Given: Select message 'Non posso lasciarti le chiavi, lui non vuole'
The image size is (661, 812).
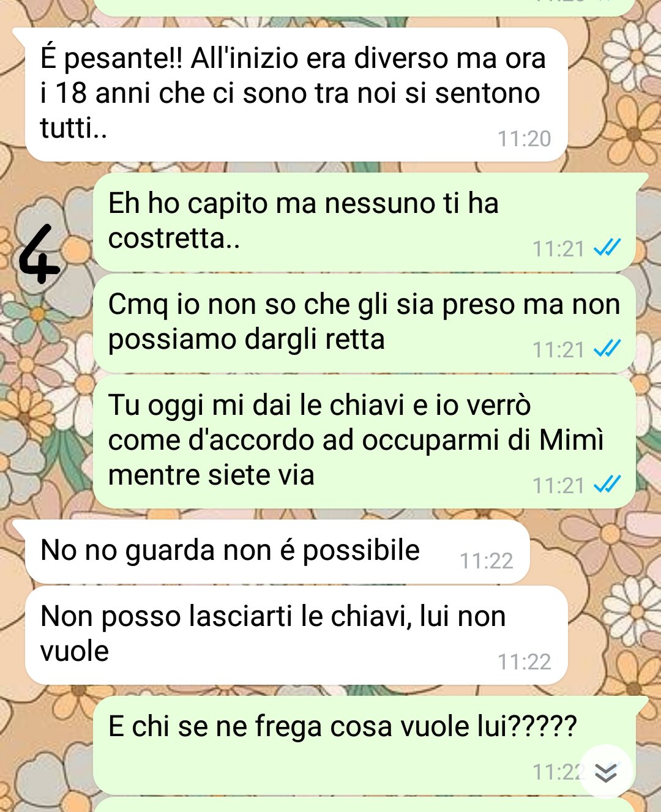Looking at the screenshot, I should click(x=296, y=635).
